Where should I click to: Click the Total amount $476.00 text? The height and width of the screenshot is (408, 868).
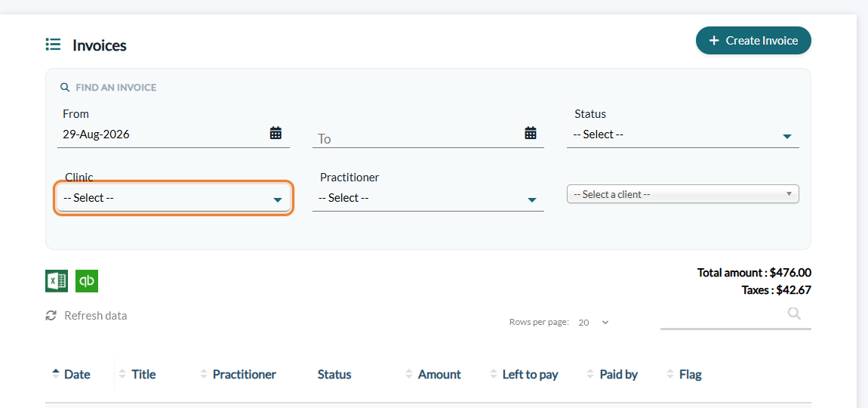(x=754, y=272)
